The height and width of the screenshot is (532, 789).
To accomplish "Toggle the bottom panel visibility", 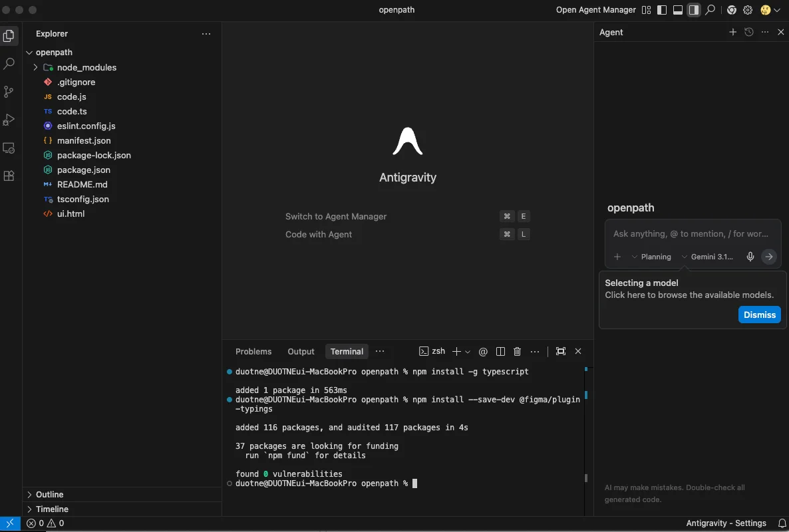I will 678,10.
